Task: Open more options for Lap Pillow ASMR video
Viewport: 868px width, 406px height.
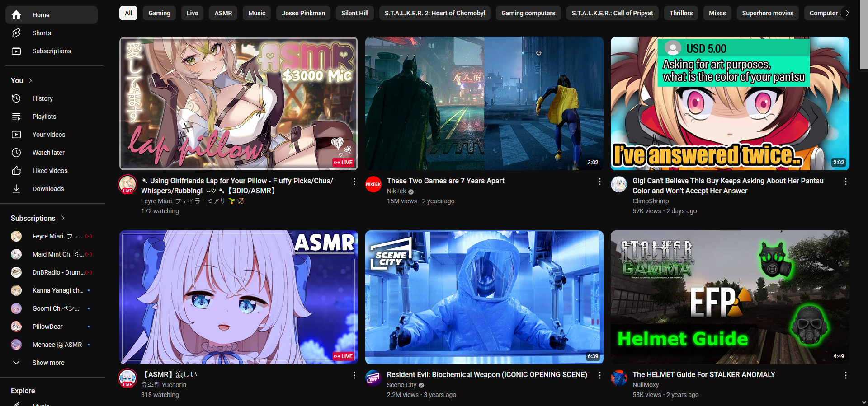Action: tap(354, 182)
